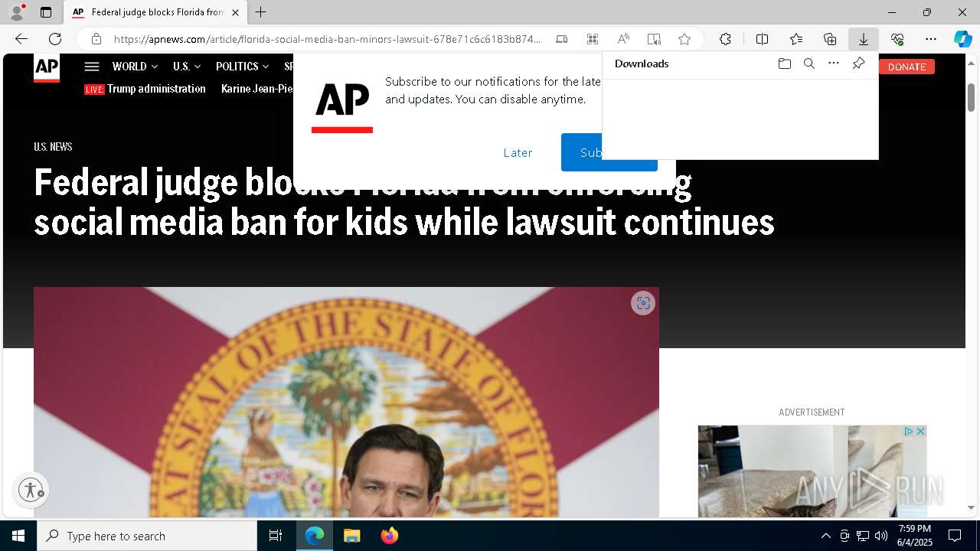This screenshot has height=551, width=980.
Task: Open Browser essentials
Action: (x=897, y=39)
